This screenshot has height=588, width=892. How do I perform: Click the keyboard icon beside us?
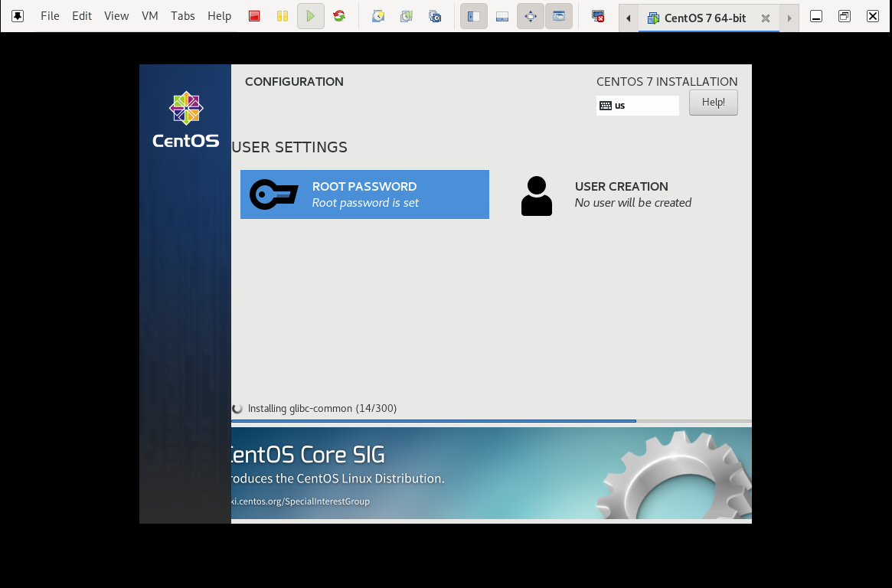click(x=606, y=105)
